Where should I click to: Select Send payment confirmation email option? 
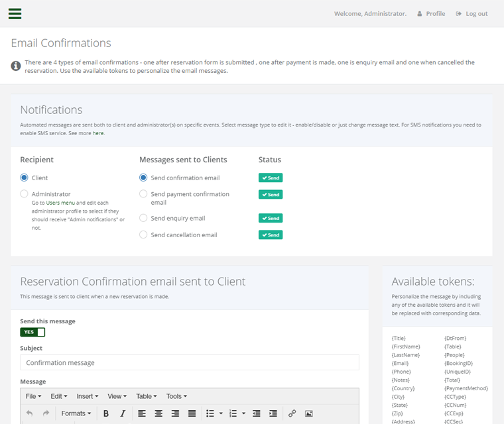click(143, 193)
